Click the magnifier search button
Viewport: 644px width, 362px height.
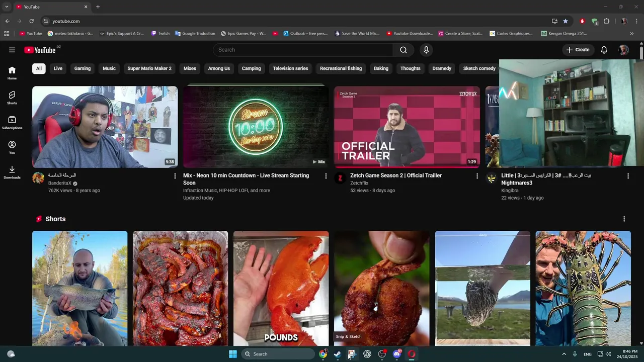[404, 50]
